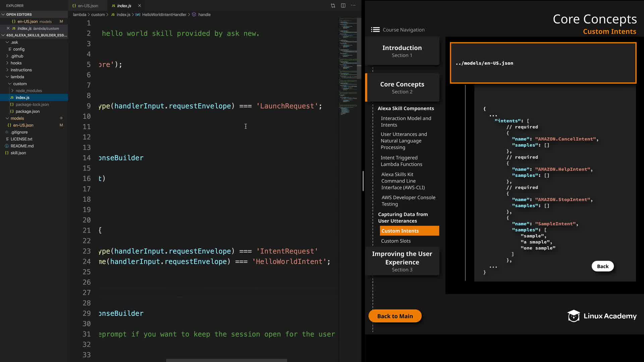Select HelloWorldIntentHandler in the breadcrumb
Image resolution: width=644 pixels, height=362 pixels.
164,15
